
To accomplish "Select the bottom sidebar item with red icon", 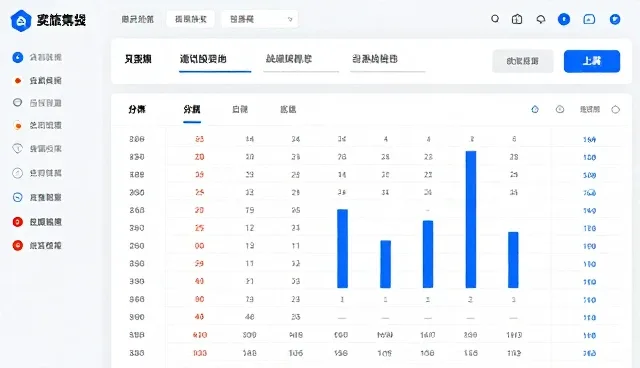I will pos(37,245).
